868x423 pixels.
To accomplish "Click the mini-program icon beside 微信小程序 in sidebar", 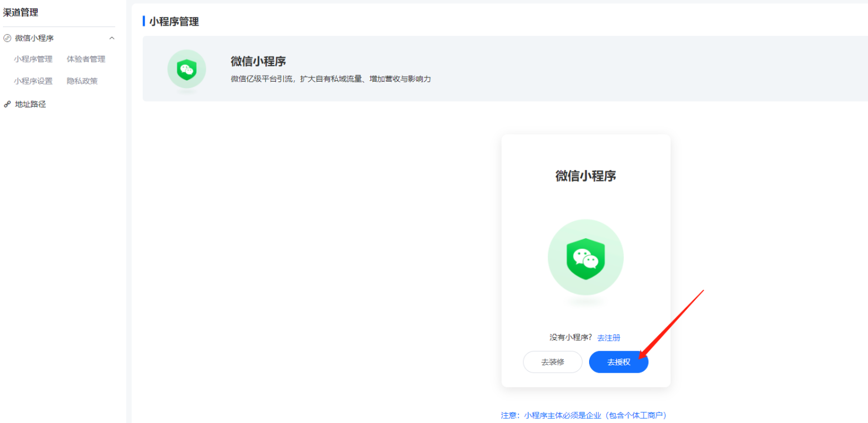I will pyautogui.click(x=7, y=38).
